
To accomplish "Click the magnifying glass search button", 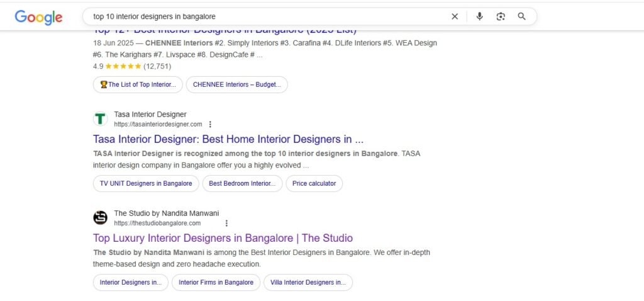I will coord(521,16).
